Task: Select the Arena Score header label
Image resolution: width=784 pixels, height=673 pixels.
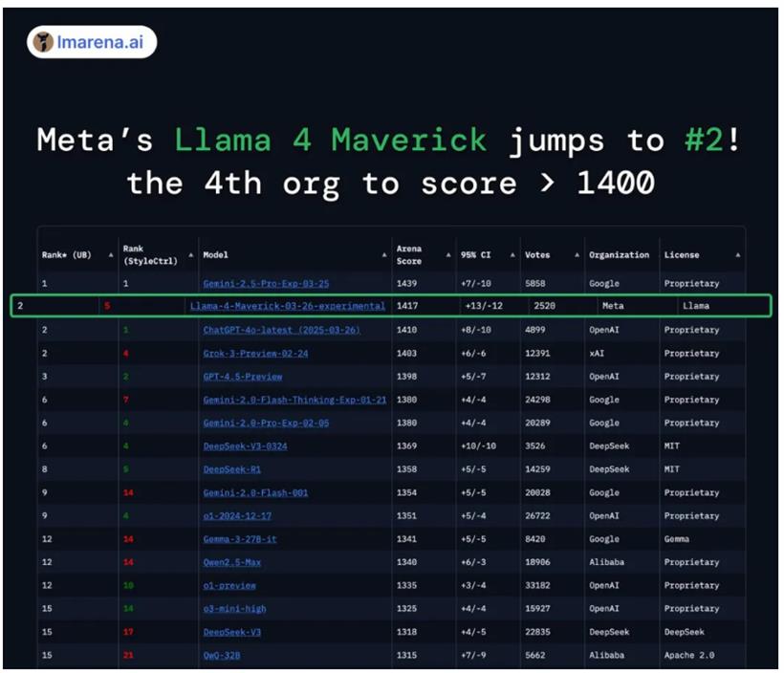Action: (x=409, y=255)
